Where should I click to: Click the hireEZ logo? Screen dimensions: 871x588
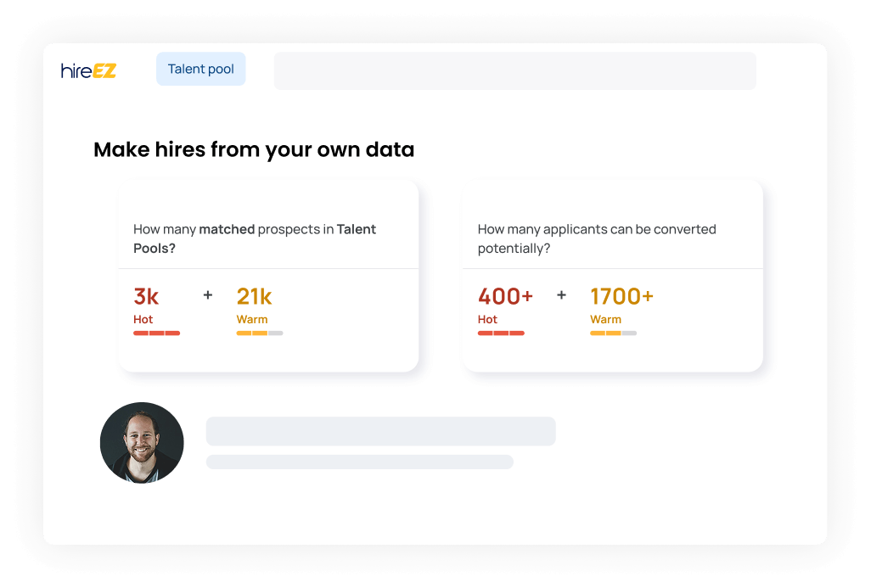[88, 70]
